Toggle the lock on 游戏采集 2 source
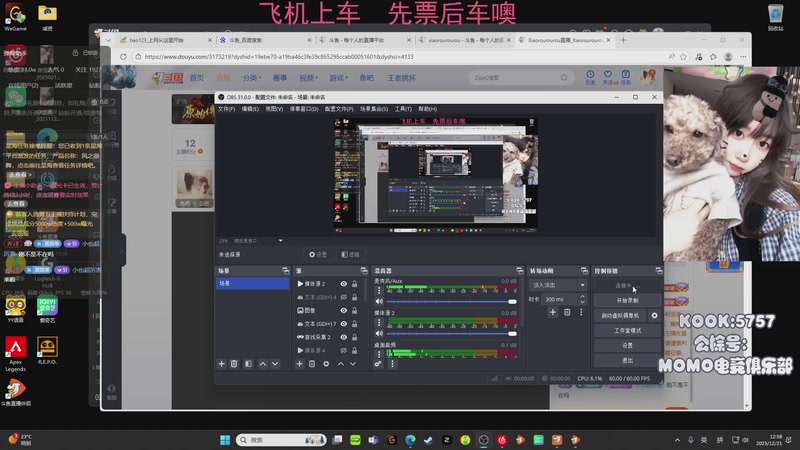Viewport: 800px width, 450px height. [355, 337]
